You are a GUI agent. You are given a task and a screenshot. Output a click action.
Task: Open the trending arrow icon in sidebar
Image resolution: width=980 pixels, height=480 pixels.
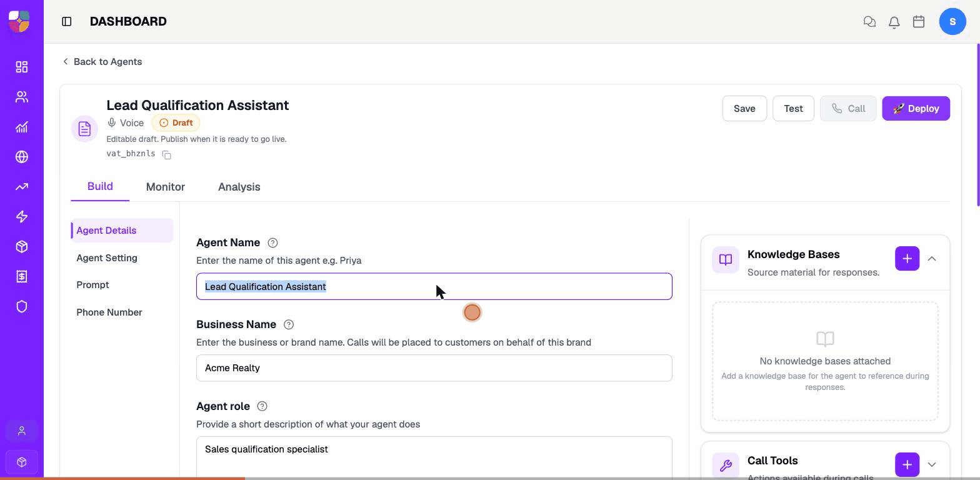(22, 187)
